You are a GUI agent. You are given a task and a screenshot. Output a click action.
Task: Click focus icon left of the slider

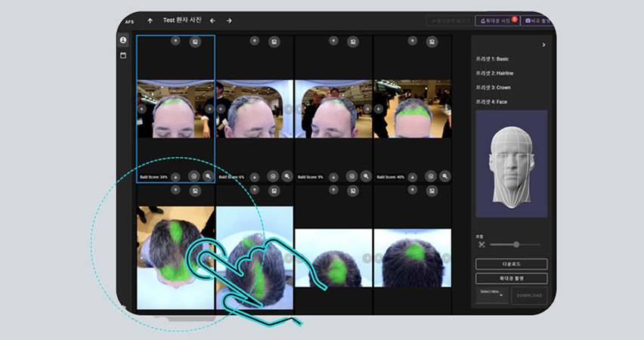[x=481, y=244]
